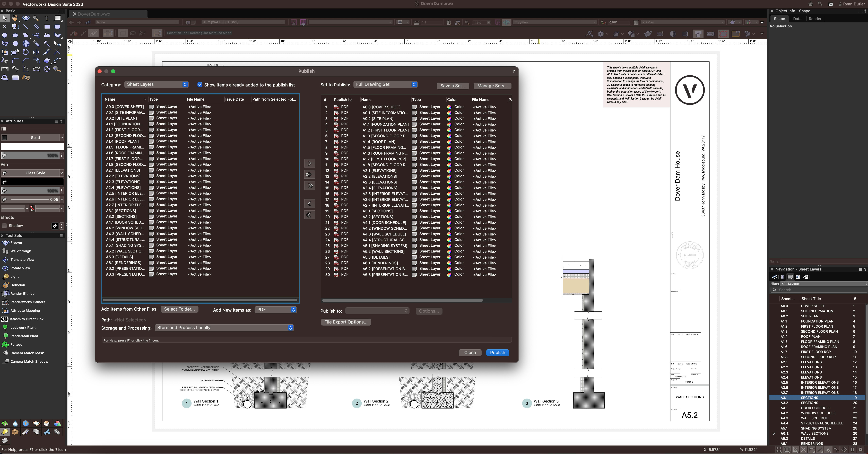Open the Storage and Processing dropdown
868x454 pixels.
[x=224, y=328]
